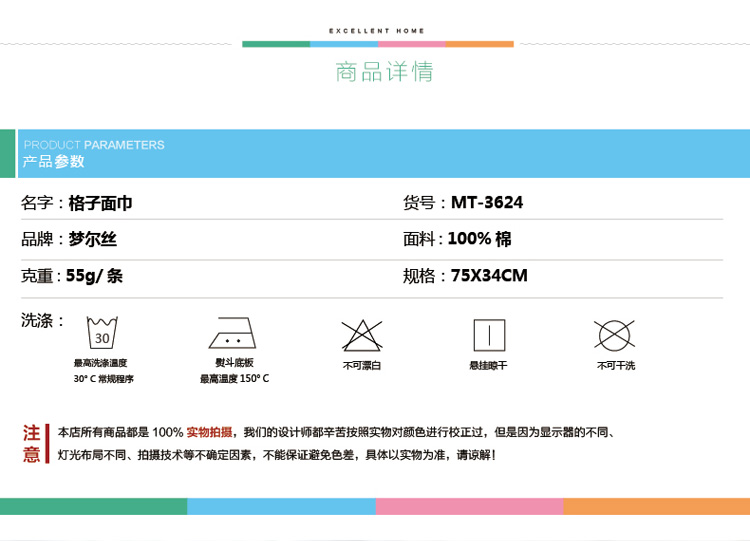This screenshot has height=541, width=750.
Task: Click the 产品参数 heading text
Action: click(54, 161)
